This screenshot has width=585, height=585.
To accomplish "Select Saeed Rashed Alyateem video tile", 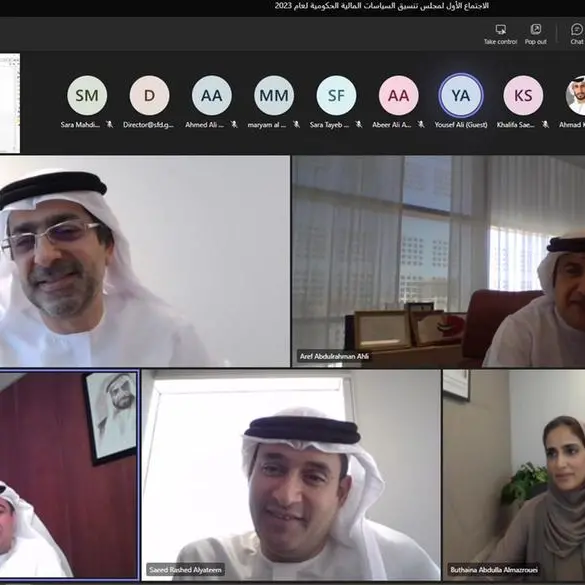I will pyautogui.click(x=291, y=475).
